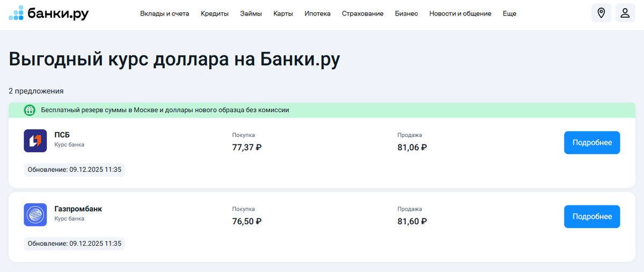This screenshot has height=272, width=644.
Task: Open the Новости и общение menu
Action: (460, 13)
